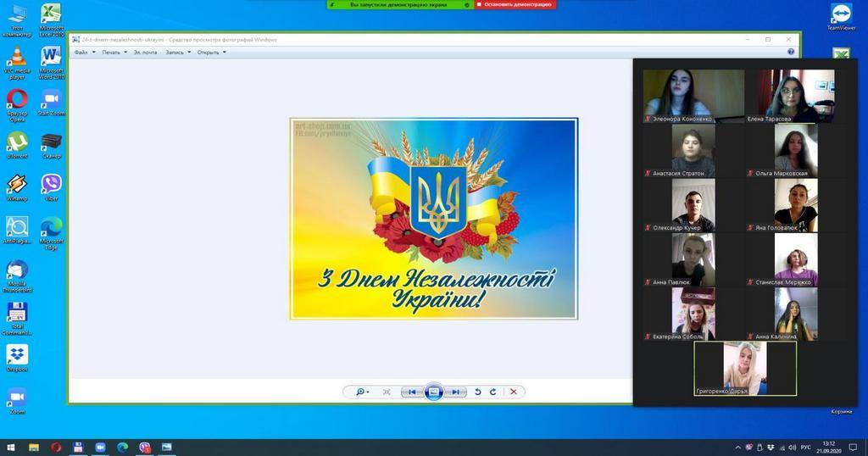Select Элеонора Кононенко video tile
The height and width of the screenshot is (456, 868).
[x=693, y=96]
